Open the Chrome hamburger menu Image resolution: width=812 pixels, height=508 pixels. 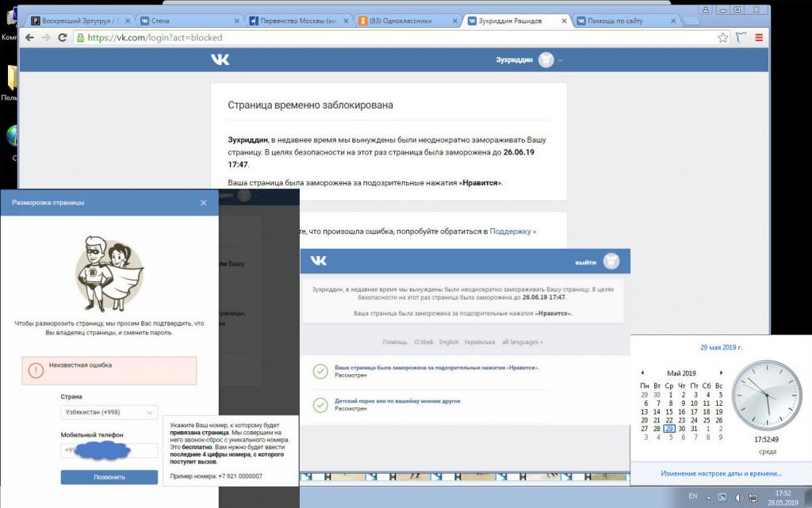pyautogui.click(x=759, y=37)
